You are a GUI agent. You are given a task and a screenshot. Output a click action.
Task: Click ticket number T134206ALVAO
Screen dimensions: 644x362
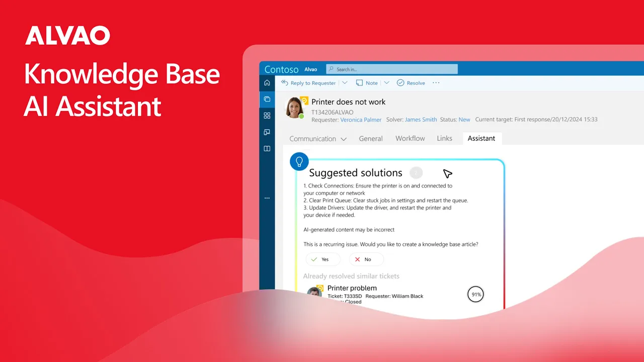pyautogui.click(x=332, y=112)
